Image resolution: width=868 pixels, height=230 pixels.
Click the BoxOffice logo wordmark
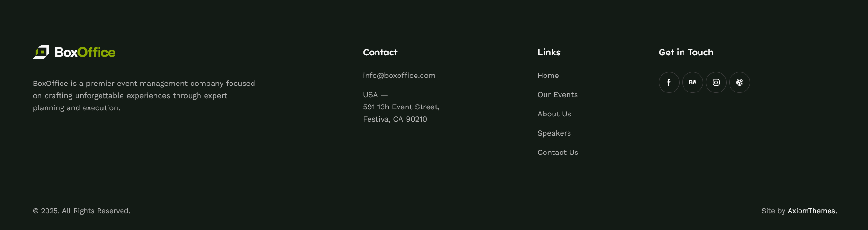[x=85, y=52]
